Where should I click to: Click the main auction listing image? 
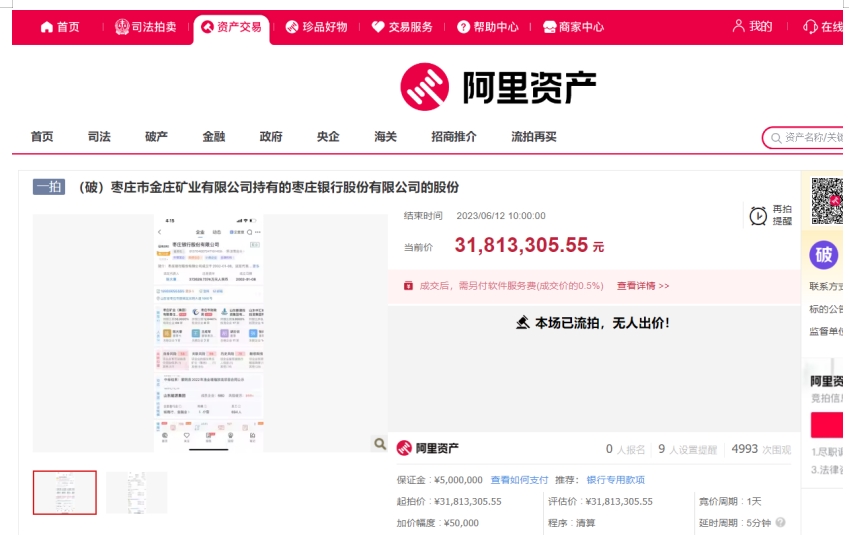[x=210, y=333]
